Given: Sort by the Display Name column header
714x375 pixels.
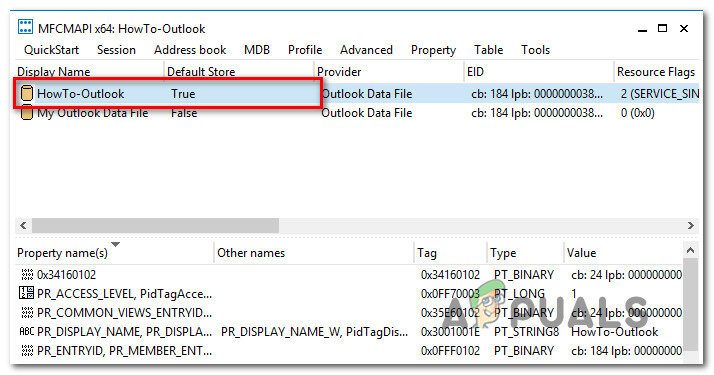Looking at the screenshot, I should (x=89, y=71).
